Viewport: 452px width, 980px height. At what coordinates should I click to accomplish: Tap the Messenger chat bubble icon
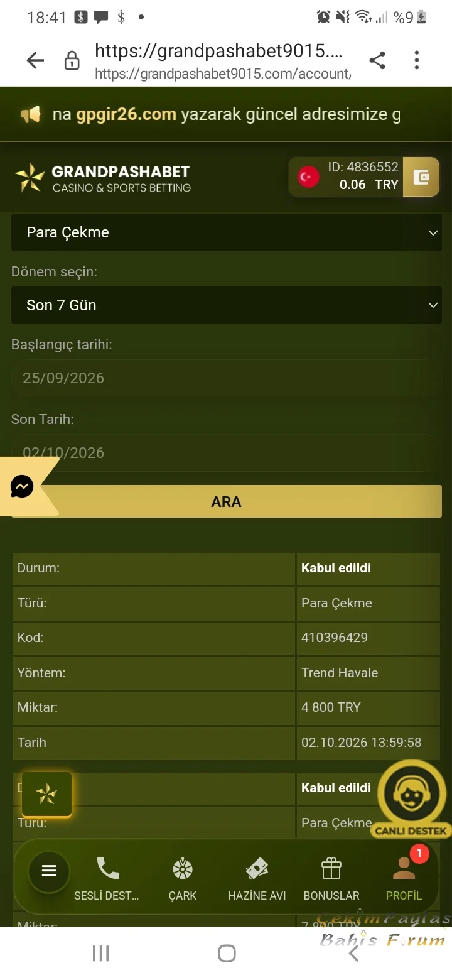click(22, 487)
